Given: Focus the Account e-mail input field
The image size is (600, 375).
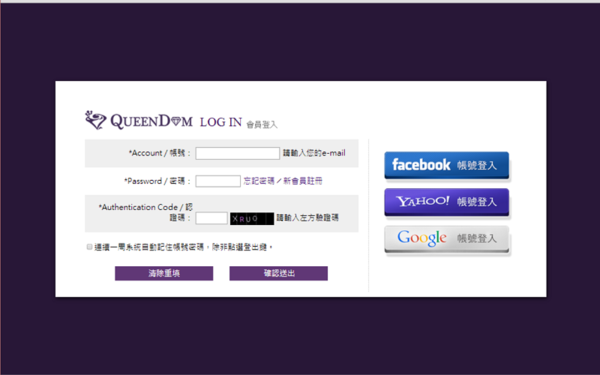Looking at the screenshot, I should pyautogui.click(x=237, y=153).
